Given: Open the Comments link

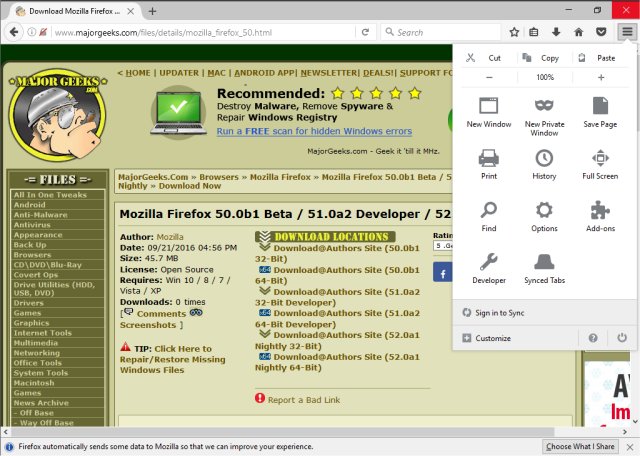Looking at the screenshot, I should click(x=161, y=314).
